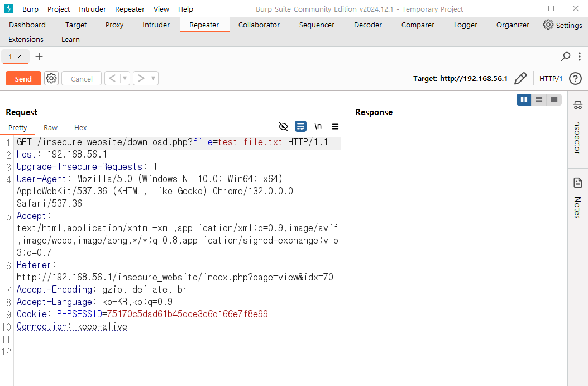Click the GET request line in editor
588x386 pixels.
coord(179,142)
